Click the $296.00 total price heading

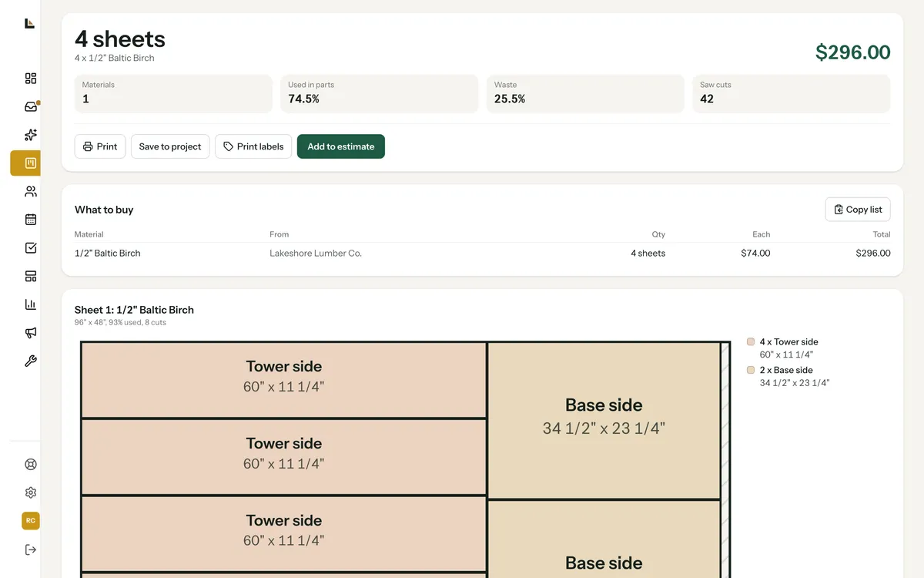click(x=853, y=52)
